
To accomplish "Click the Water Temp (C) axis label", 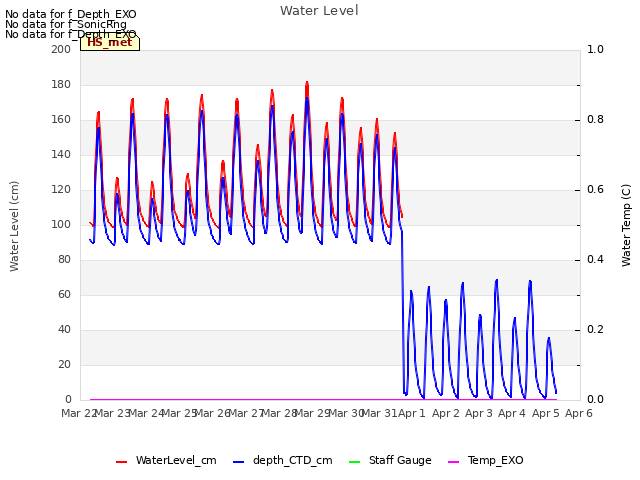I will (626, 225).
